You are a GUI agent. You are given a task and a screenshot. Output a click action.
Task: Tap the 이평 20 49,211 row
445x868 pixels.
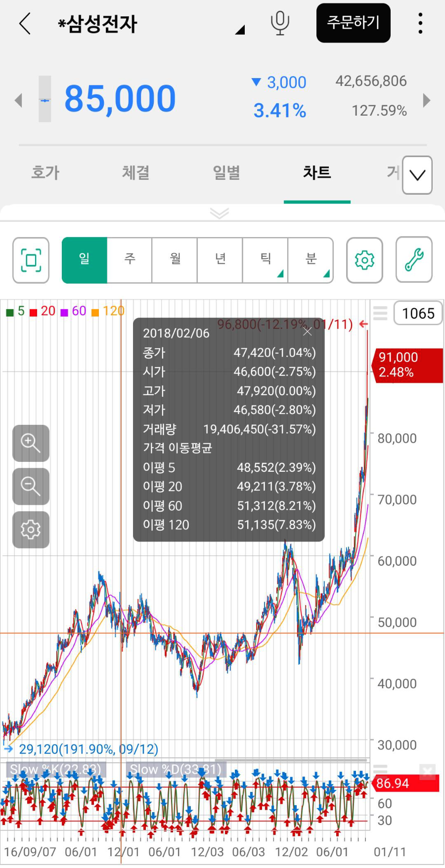pos(229,487)
